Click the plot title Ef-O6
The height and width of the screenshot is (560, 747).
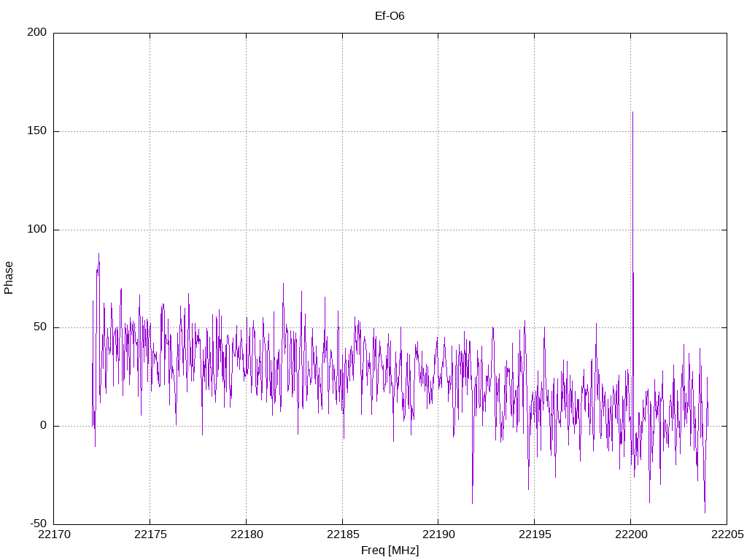390,15
